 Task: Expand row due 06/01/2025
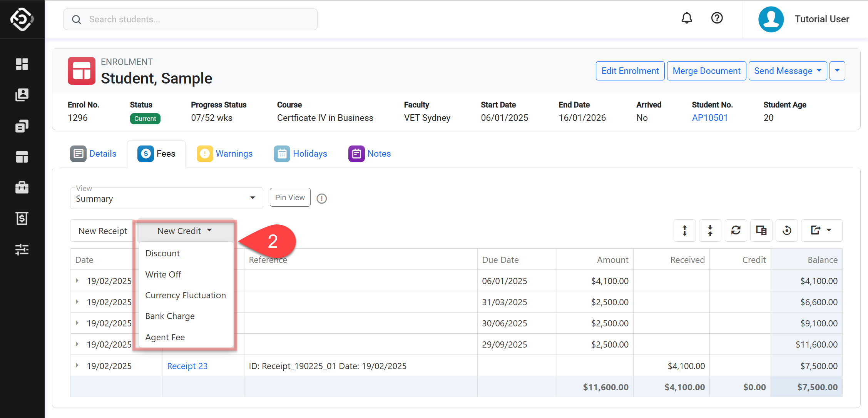click(77, 281)
